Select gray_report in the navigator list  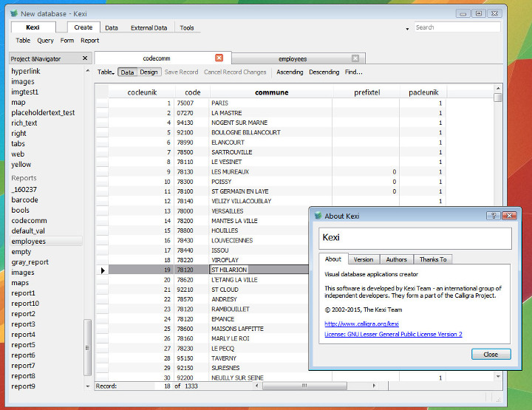coord(30,262)
